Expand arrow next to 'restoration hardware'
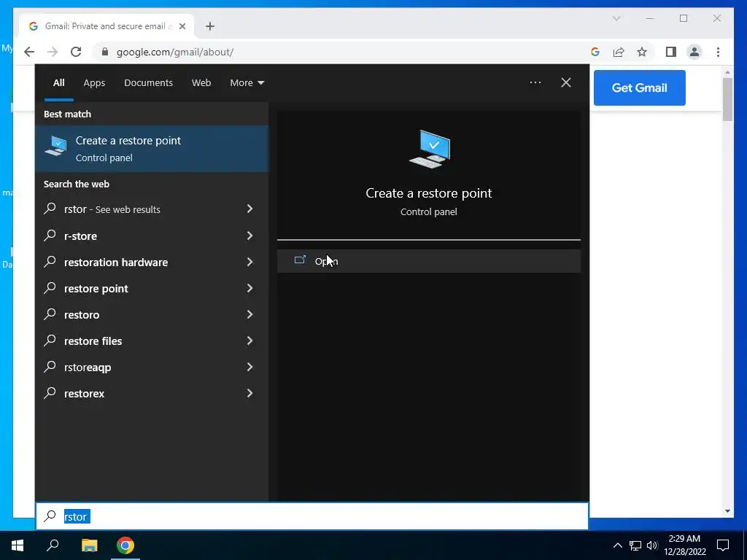 tap(249, 262)
